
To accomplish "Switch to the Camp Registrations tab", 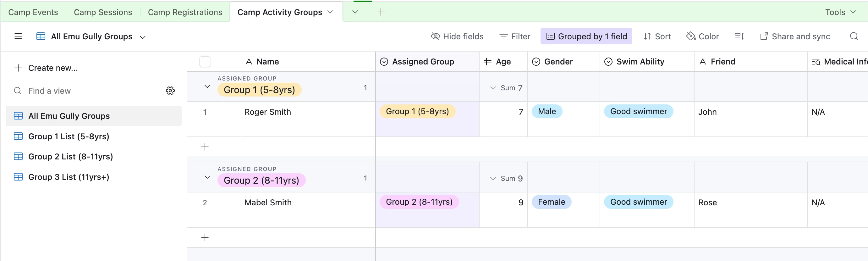I will pos(185,12).
